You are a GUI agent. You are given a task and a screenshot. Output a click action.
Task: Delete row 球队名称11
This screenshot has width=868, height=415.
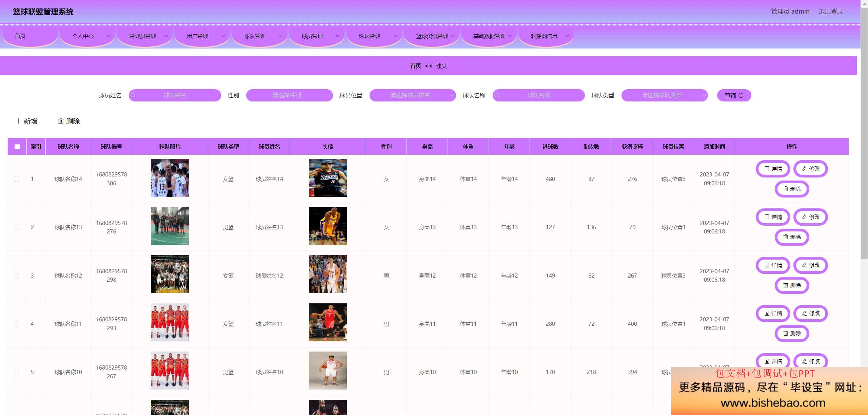pyautogui.click(x=792, y=333)
